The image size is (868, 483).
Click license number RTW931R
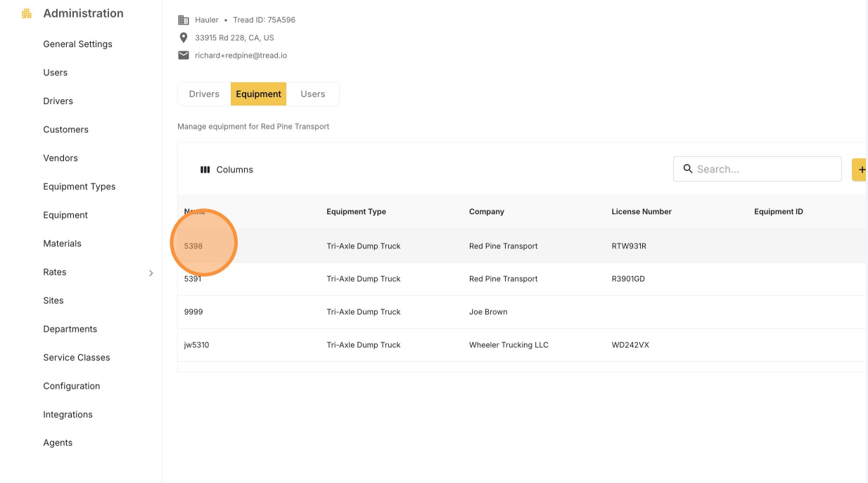click(x=629, y=246)
